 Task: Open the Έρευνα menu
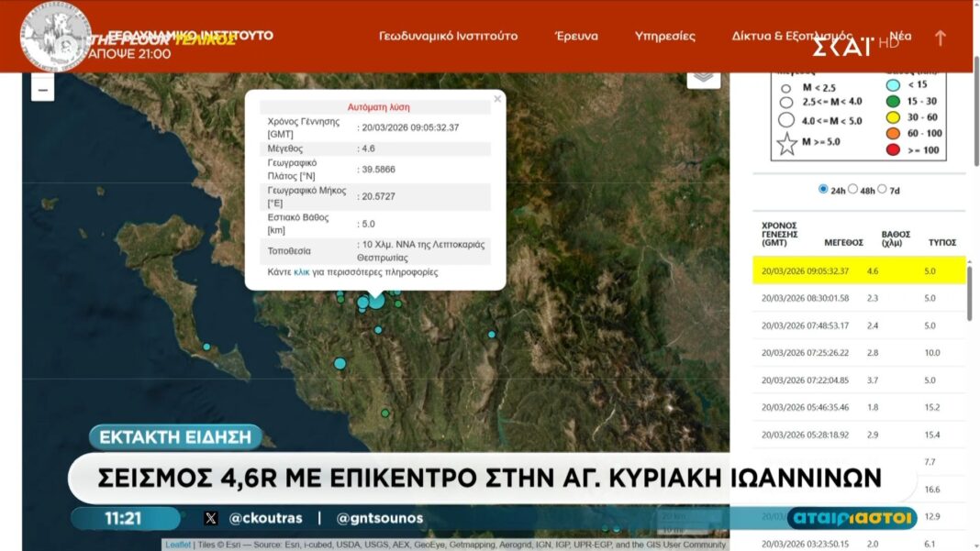(576, 37)
